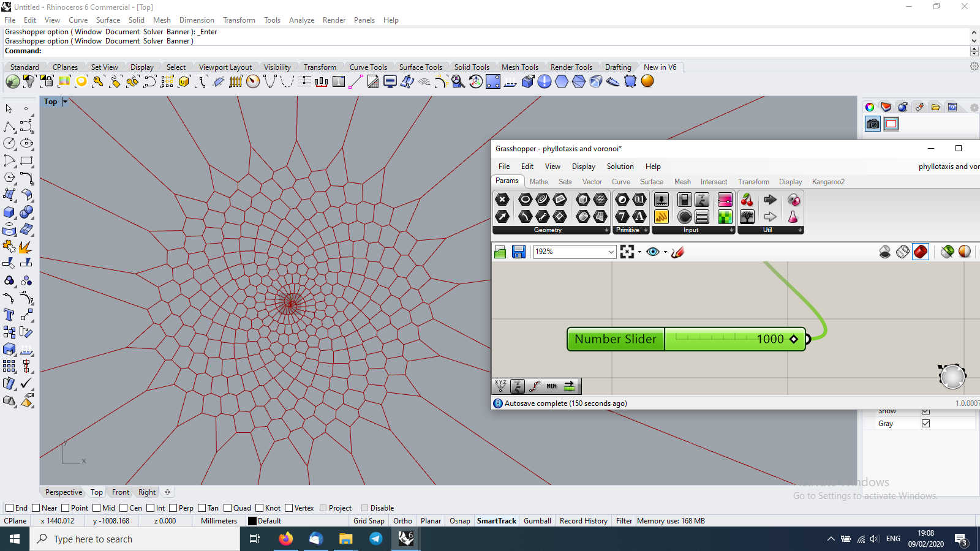The height and width of the screenshot is (551, 980).
Task: Toggle the Cen osnap checkbox
Action: pyautogui.click(x=124, y=508)
